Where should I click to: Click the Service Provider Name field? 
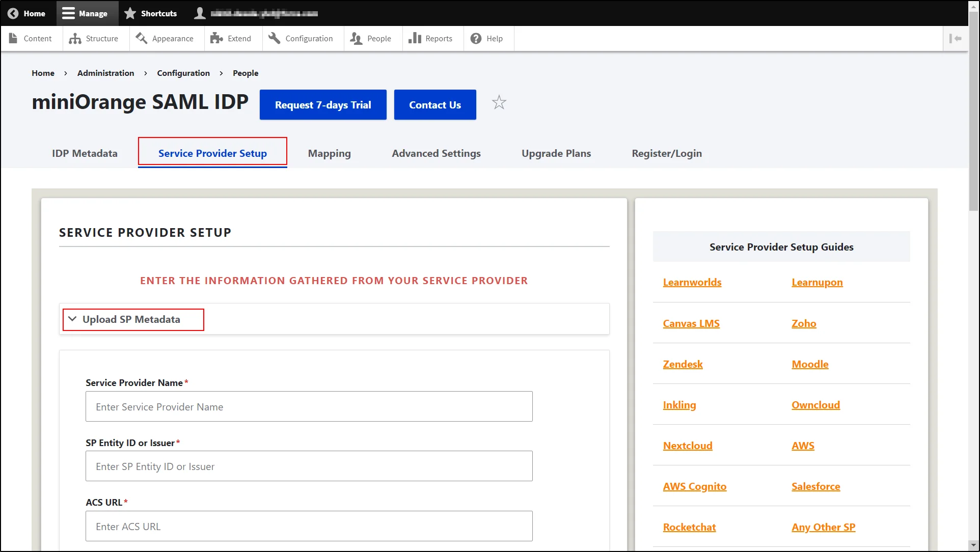click(309, 406)
